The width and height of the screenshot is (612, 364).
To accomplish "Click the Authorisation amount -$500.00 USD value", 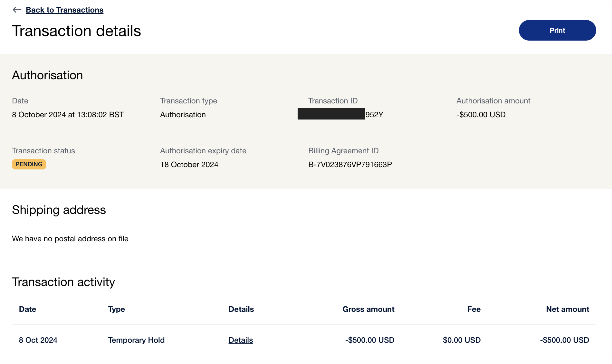I will coord(481,115).
